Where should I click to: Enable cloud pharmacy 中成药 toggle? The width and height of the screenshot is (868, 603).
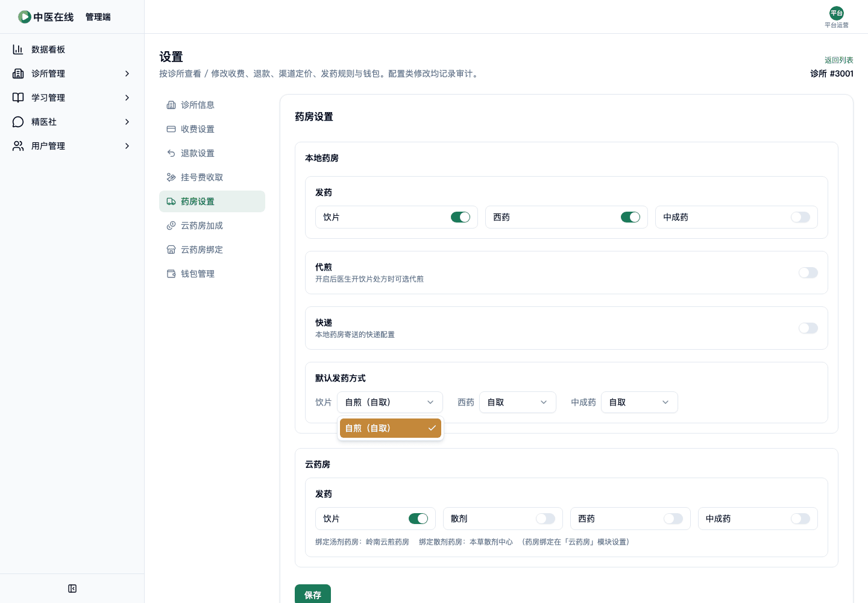(800, 519)
